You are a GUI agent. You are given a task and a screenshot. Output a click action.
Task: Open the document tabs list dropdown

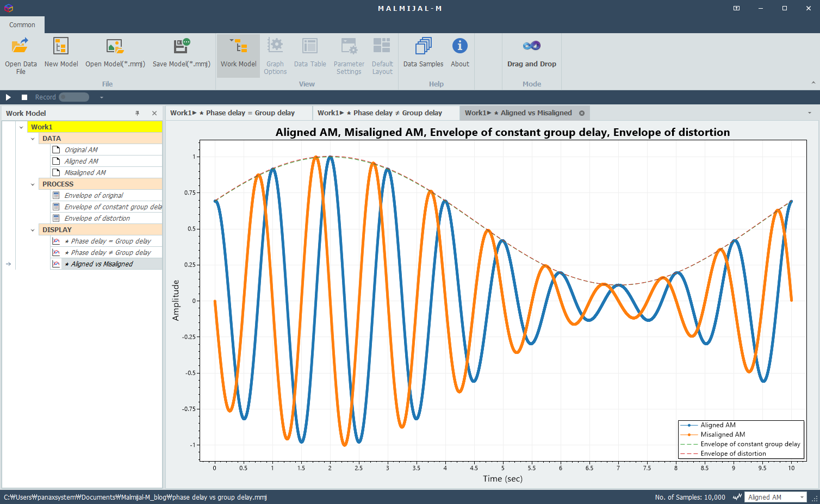coord(810,113)
